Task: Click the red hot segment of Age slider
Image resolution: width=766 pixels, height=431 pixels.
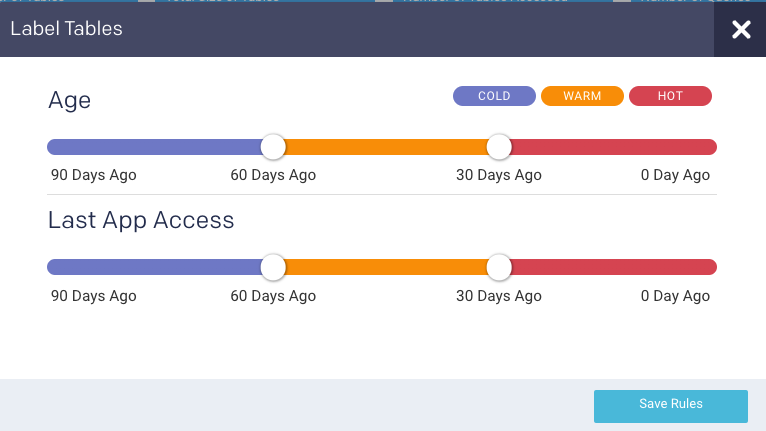Action: 610,147
